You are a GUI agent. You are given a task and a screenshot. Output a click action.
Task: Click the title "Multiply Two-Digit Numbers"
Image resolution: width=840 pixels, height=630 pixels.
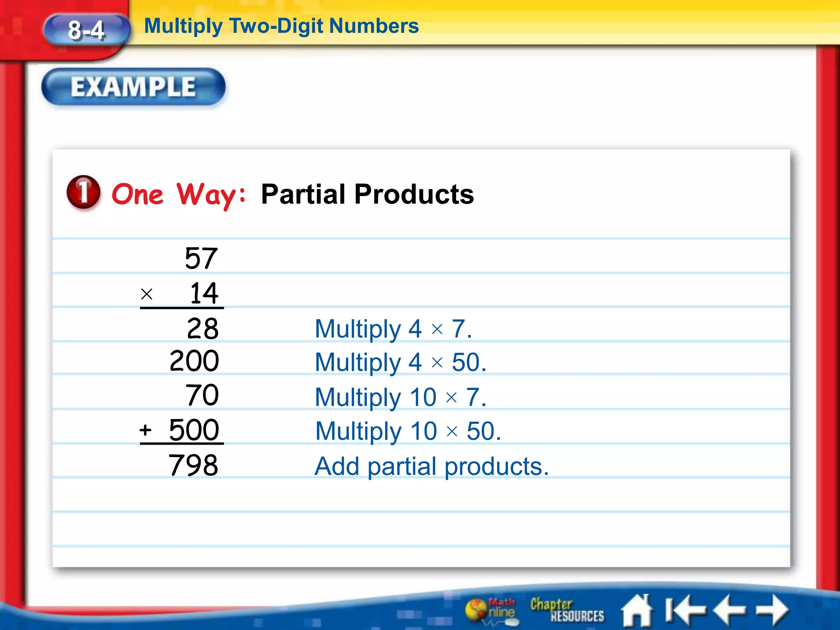coord(281,26)
